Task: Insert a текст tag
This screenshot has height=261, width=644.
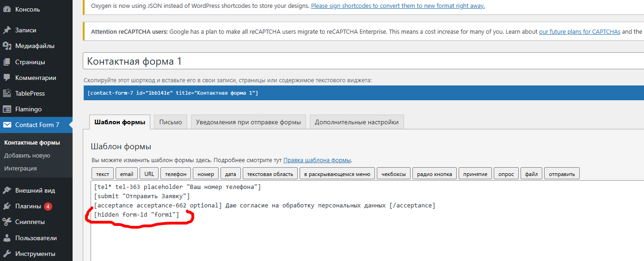Action: 103,174
